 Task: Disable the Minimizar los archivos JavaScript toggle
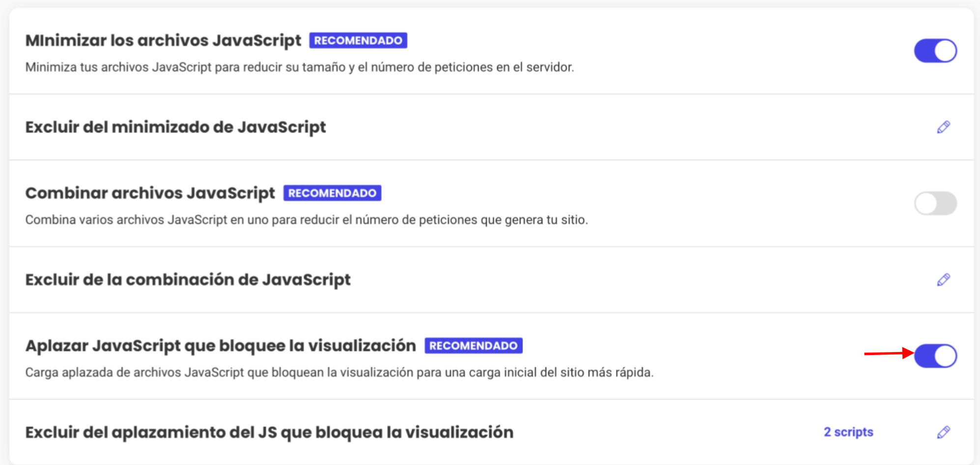click(935, 51)
